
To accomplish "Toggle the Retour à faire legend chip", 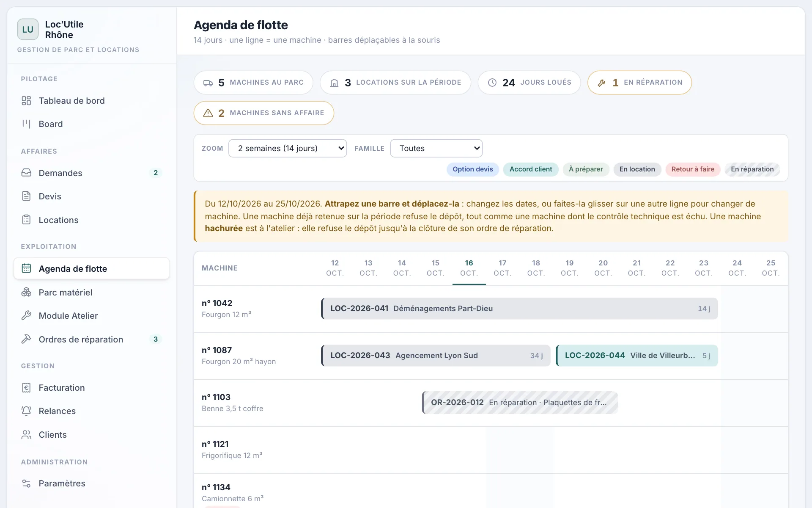I will pos(693,169).
